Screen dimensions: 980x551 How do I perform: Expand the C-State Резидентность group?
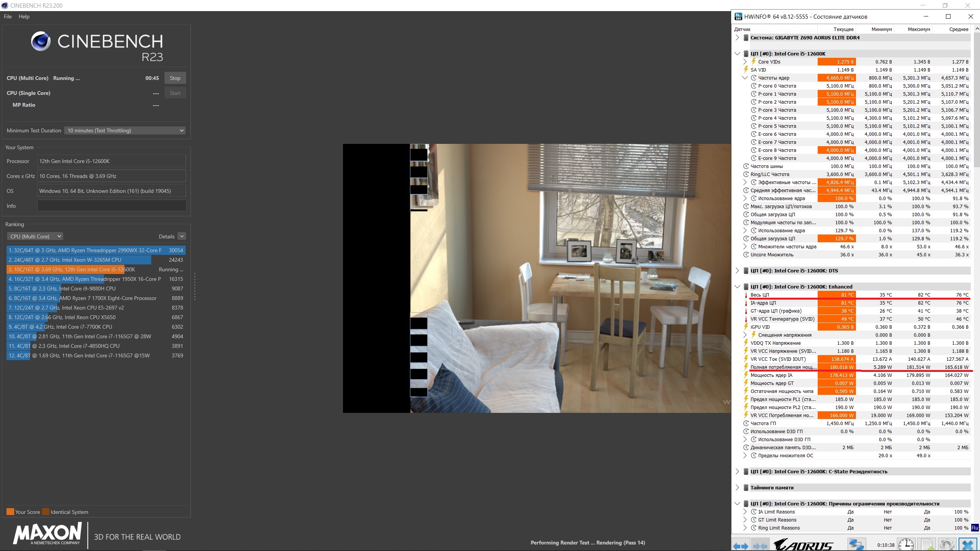[737, 471]
